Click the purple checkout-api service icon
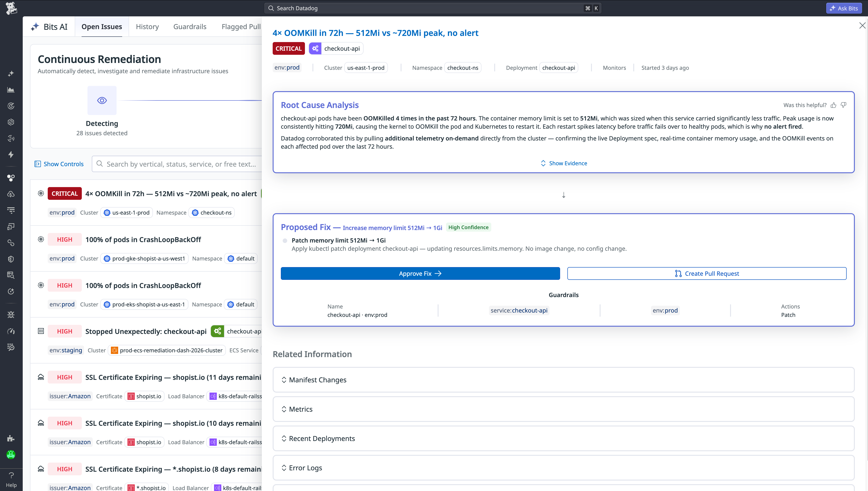 (315, 48)
